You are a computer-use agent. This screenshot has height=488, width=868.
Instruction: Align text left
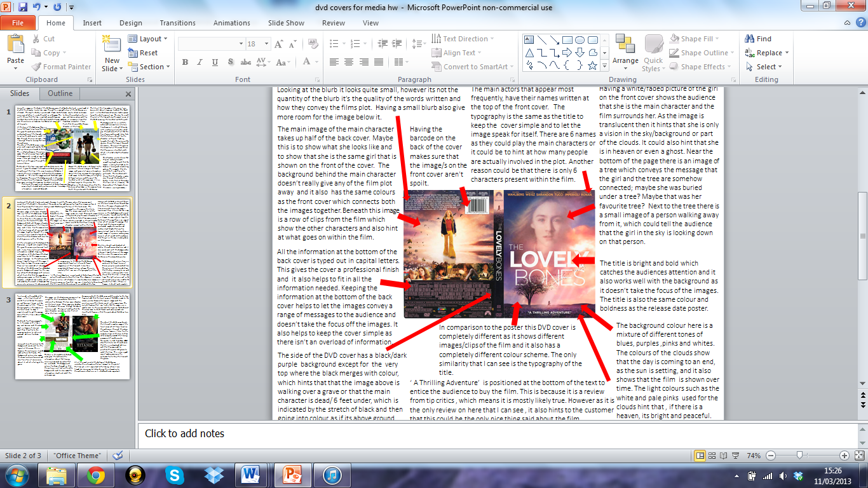334,62
